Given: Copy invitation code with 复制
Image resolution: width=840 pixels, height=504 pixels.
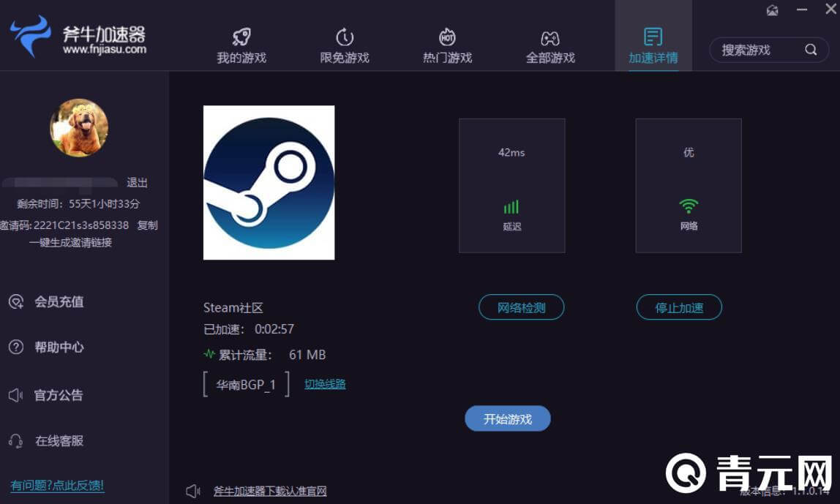Looking at the screenshot, I should (147, 225).
